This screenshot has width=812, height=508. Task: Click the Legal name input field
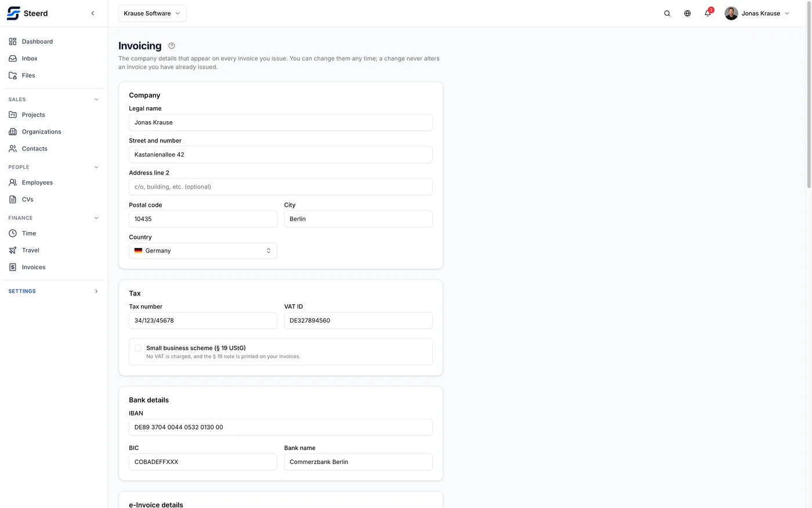pyautogui.click(x=281, y=123)
